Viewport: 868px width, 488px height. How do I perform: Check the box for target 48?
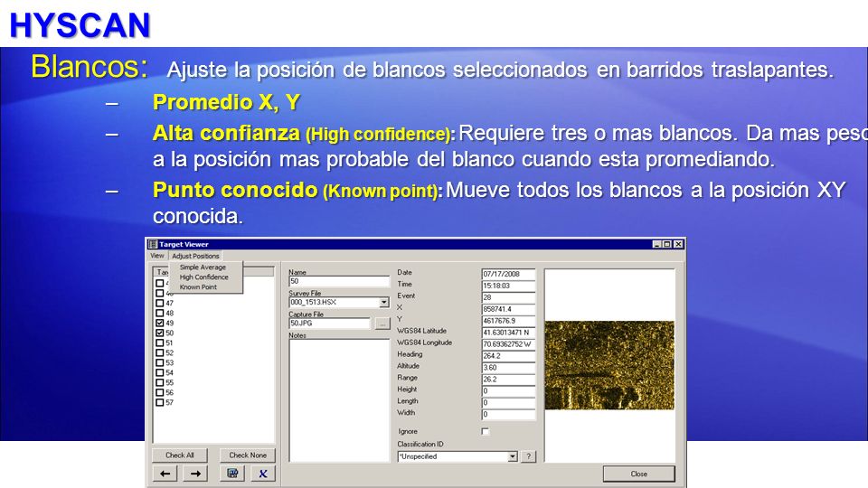tap(159, 314)
